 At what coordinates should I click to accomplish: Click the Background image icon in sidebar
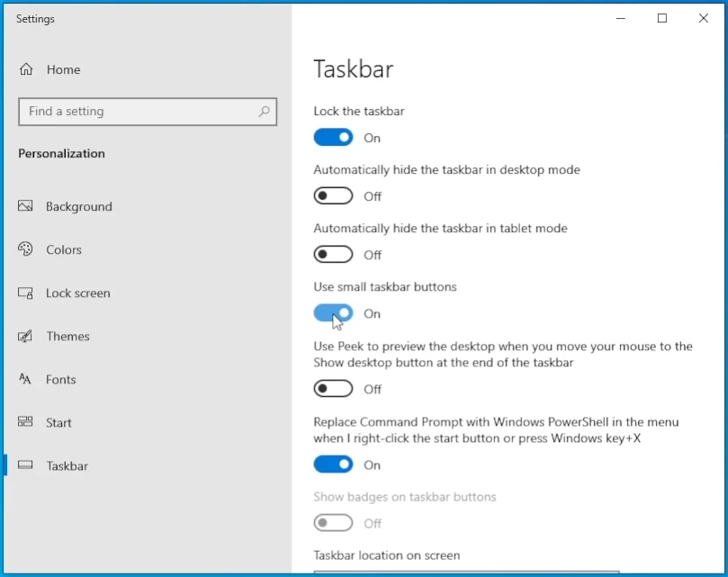[27, 206]
